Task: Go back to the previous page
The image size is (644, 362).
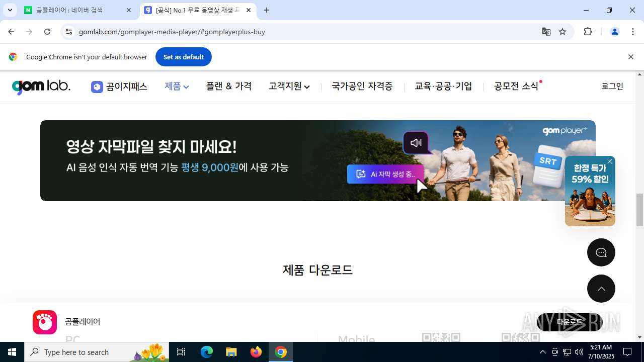Action: (x=11, y=32)
